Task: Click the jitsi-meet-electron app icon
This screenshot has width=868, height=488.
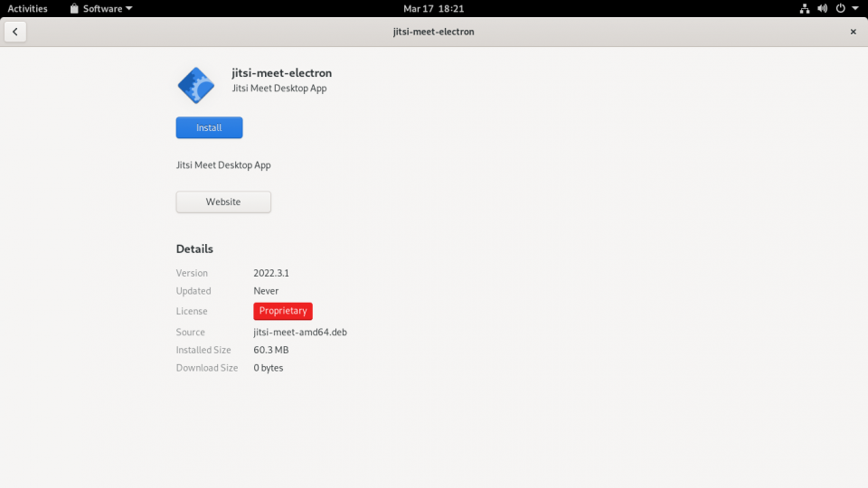Action: 196,85
